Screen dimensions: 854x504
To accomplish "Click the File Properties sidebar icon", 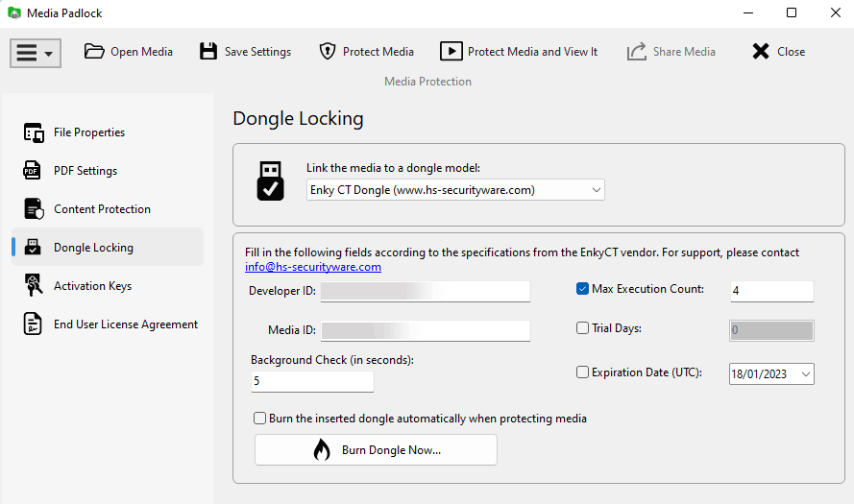I will (34, 132).
